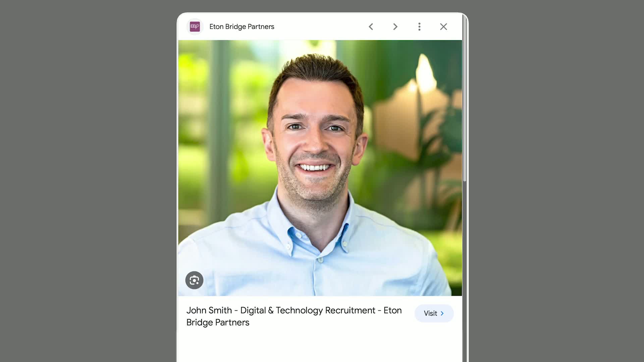
Task: Close the image preview panel
Action: click(x=443, y=26)
